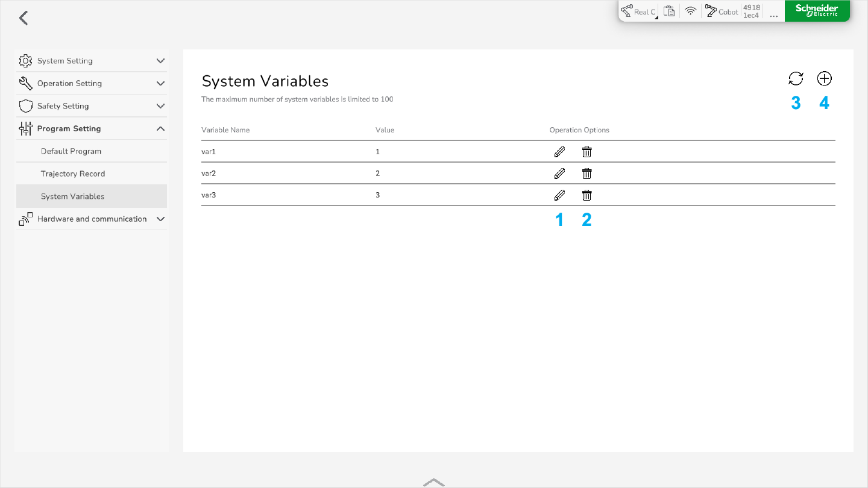Open System Setting menu label

[65, 61]
